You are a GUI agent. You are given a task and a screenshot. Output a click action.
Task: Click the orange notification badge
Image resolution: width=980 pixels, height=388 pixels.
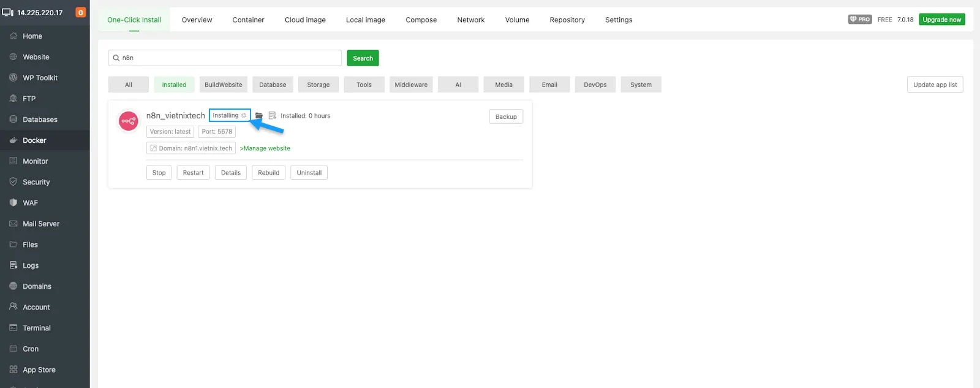pyautogui.click(x=80, y=12)
